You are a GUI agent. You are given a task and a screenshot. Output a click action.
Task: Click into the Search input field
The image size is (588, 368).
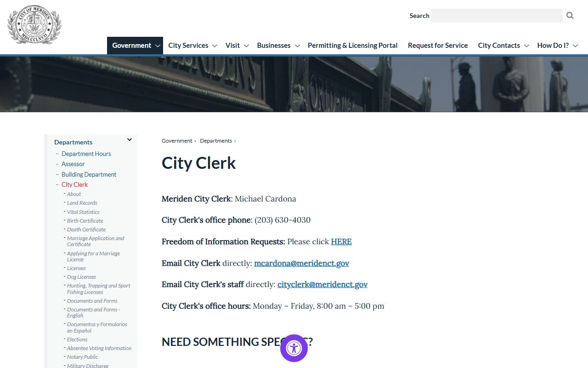pos(497,16)
